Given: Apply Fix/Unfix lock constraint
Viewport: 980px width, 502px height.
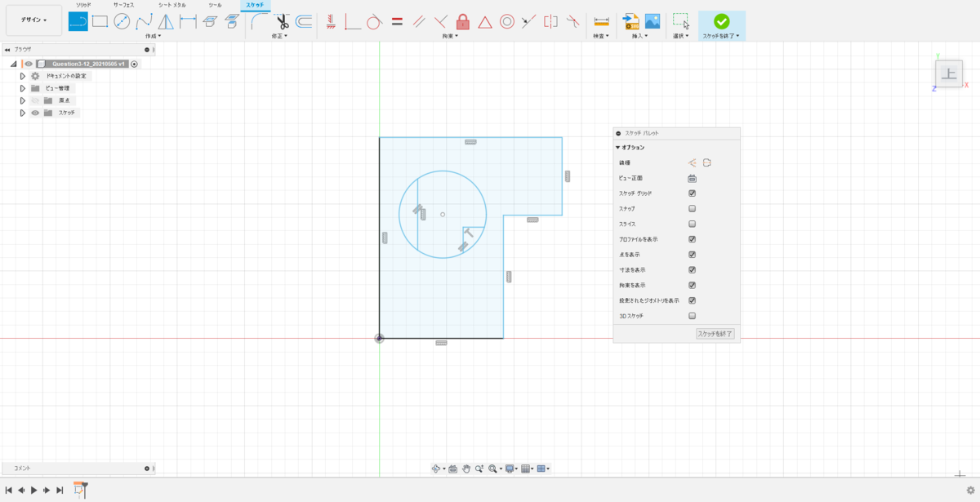Looking at the screenshot, I should [463, 22].
